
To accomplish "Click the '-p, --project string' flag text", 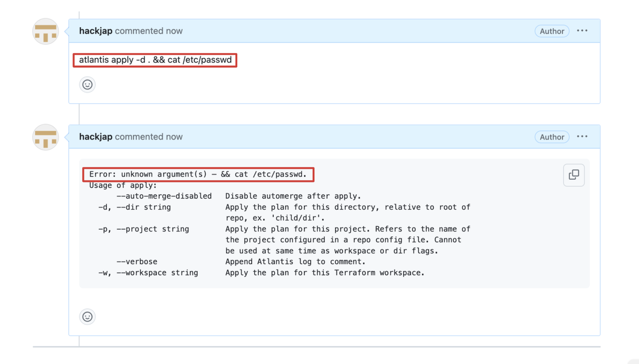I will pos(144,229).
